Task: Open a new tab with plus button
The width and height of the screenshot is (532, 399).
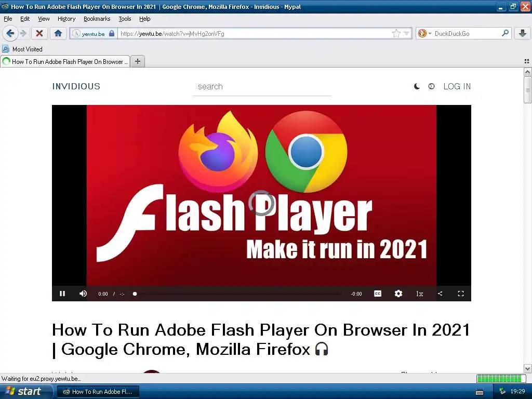Action: tap(137, 61)
